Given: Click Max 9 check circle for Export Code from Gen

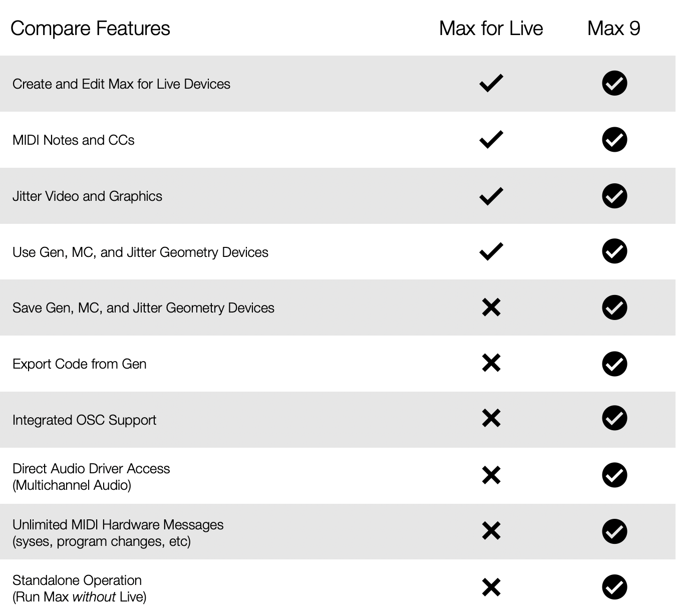Looking at the screenshot, I should click(x=614, y=364).
